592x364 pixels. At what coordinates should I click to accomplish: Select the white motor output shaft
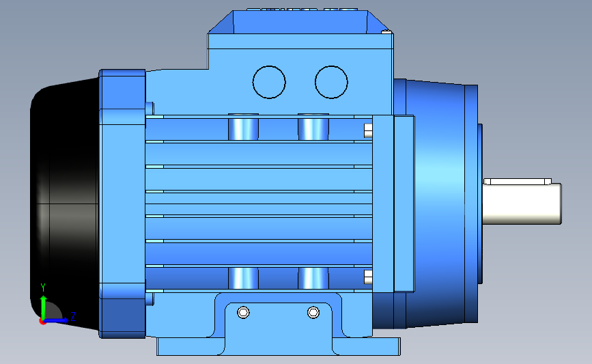click(522, 204)
